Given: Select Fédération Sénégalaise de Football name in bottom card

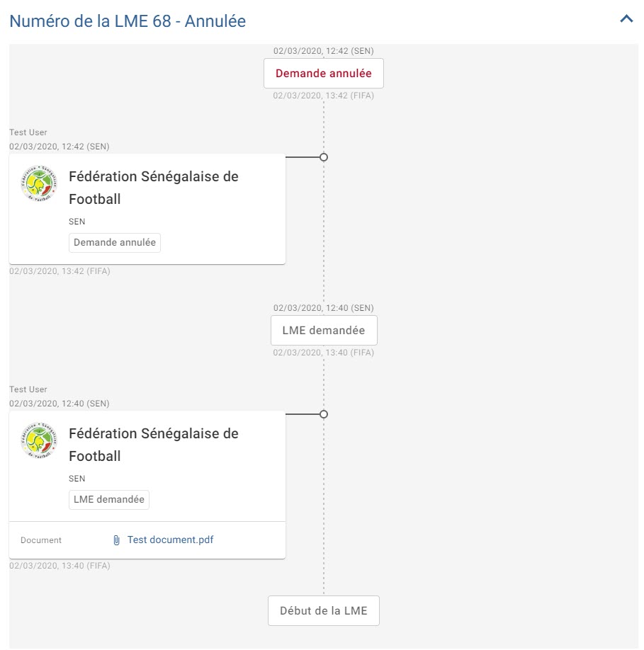Looking at the screenshot, I should 154,445.
